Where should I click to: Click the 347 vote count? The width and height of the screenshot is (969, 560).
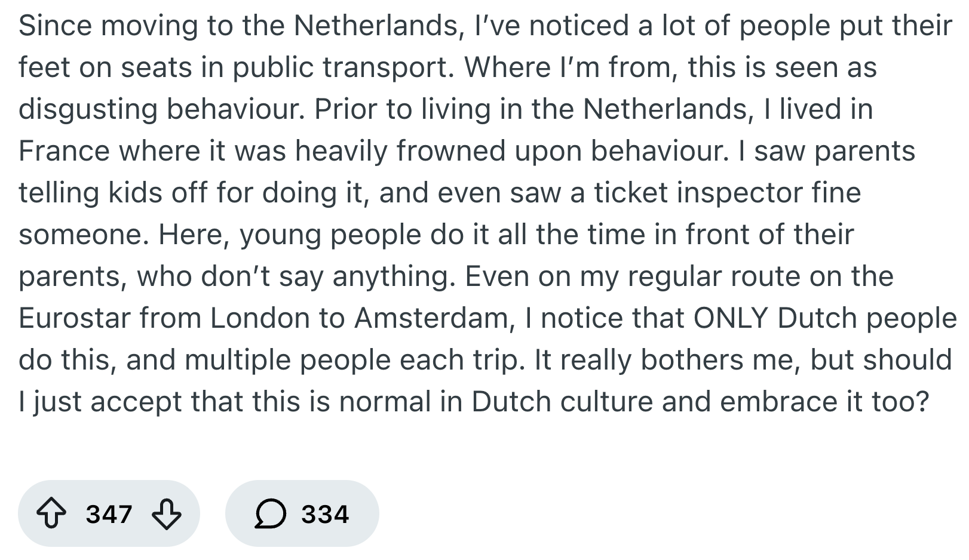pos(109,514)
